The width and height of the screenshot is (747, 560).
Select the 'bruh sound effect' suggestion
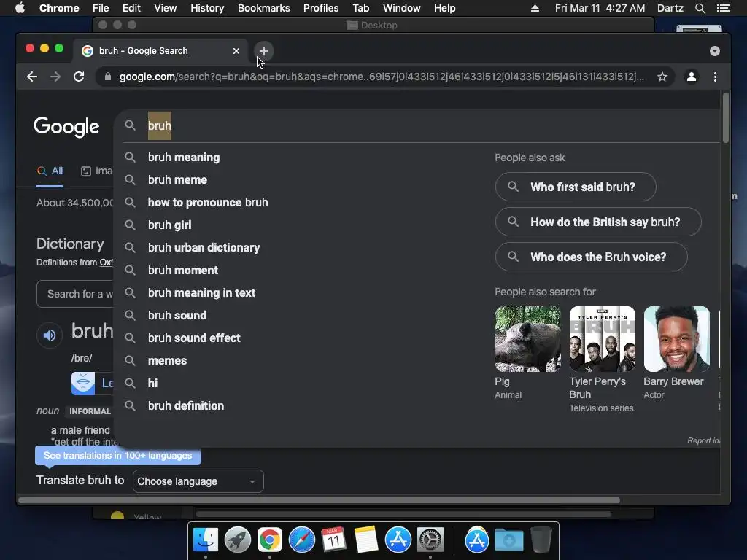click(x=194, y=338)
